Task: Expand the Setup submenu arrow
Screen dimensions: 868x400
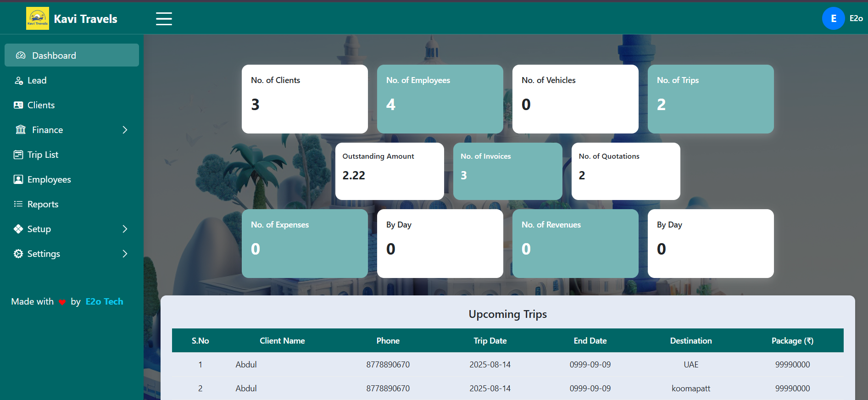Action: click(x=125, y=229)
